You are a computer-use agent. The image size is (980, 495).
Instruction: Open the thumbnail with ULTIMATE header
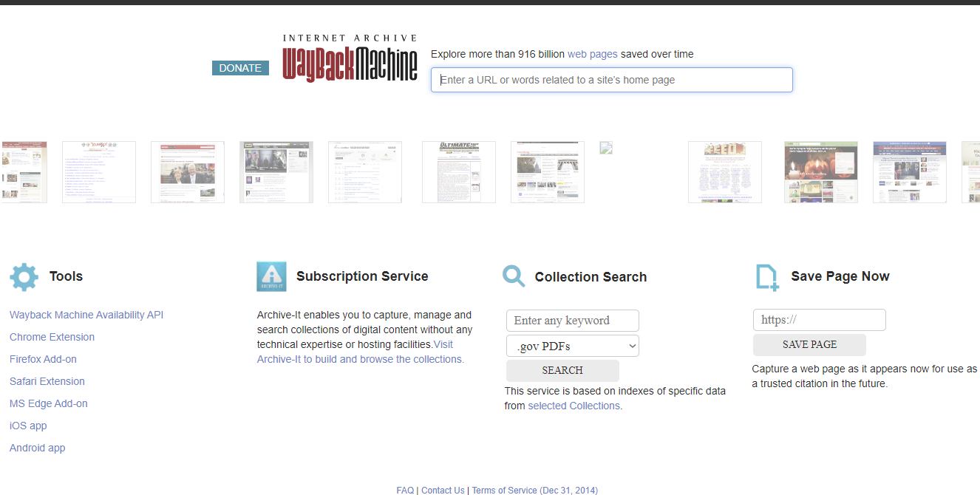click(459, 172)
